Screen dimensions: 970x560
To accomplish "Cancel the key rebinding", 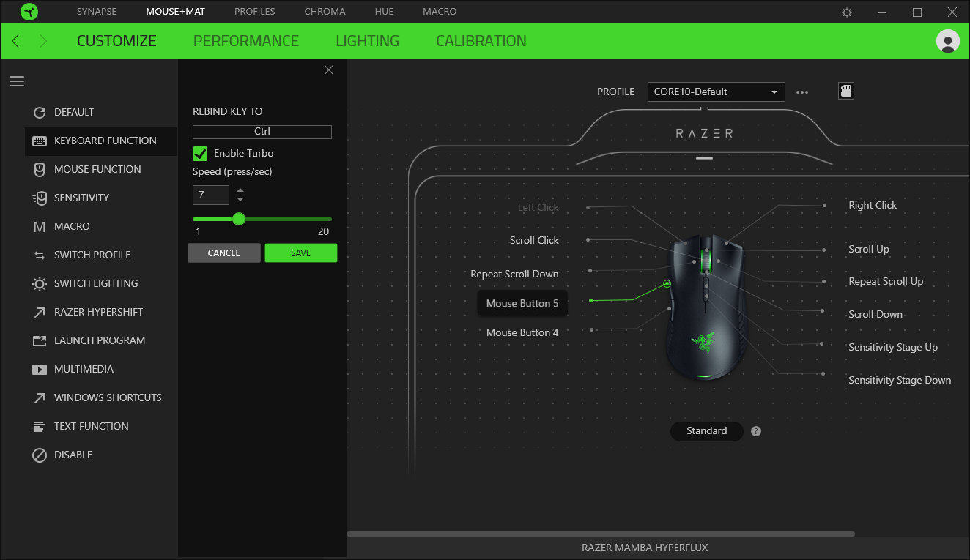I will [x=223, y=253].
